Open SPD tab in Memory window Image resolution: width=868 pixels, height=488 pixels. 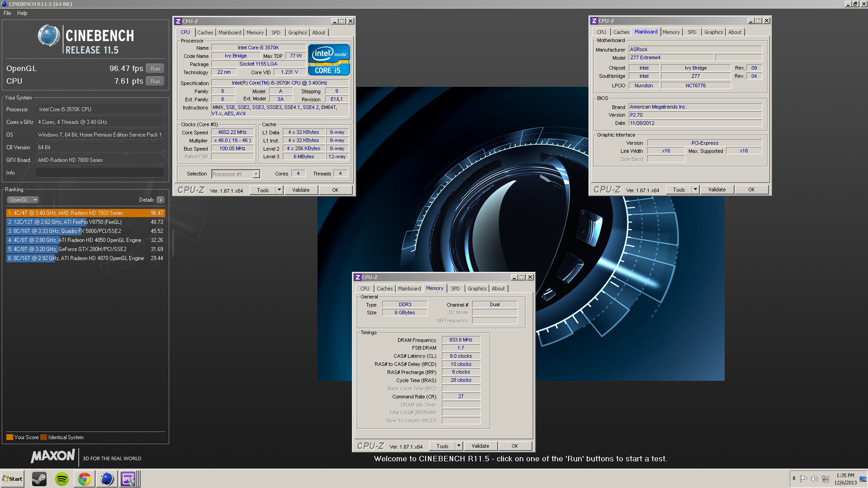click(455, 289)
